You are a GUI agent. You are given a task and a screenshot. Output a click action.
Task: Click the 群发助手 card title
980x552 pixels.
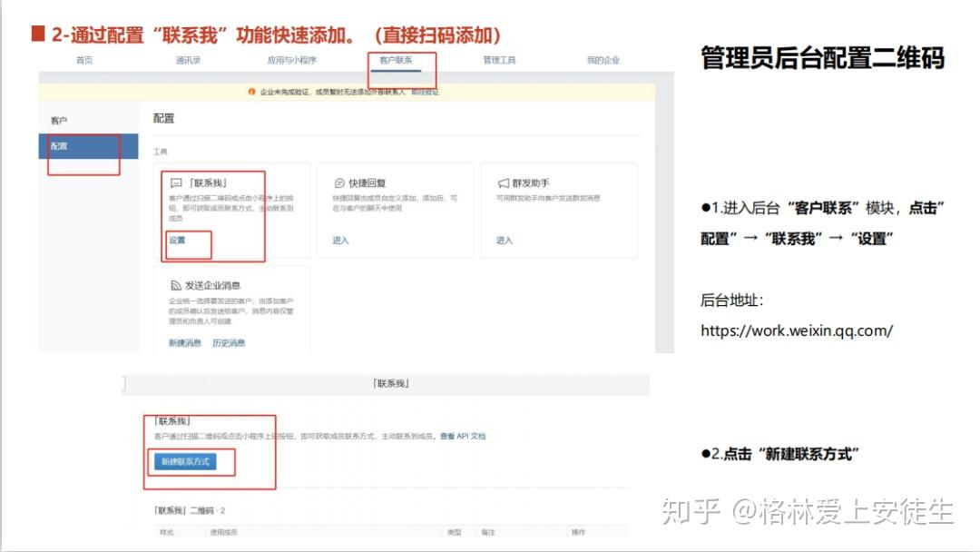531,183
